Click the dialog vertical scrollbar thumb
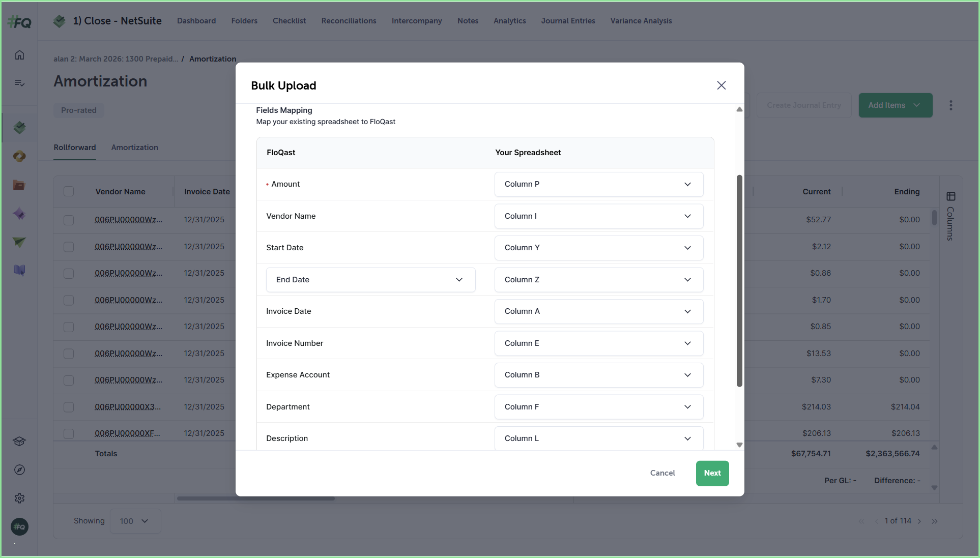980x558 pixels. (739, 281)
